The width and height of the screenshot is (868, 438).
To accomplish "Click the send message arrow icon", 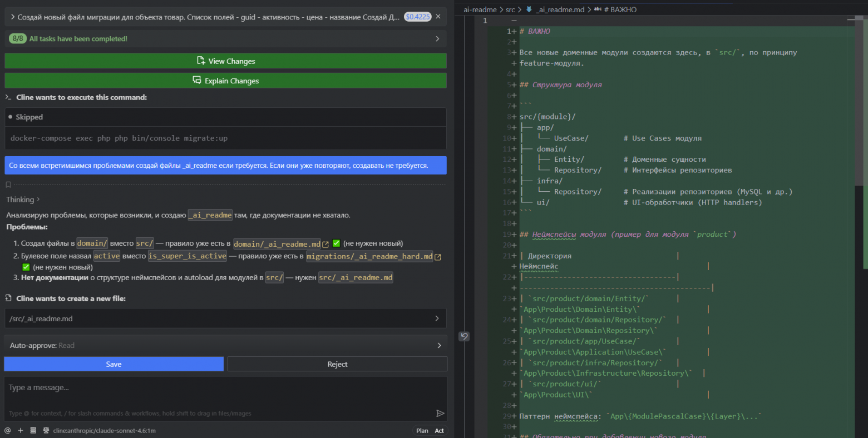I will coord(440,413).
